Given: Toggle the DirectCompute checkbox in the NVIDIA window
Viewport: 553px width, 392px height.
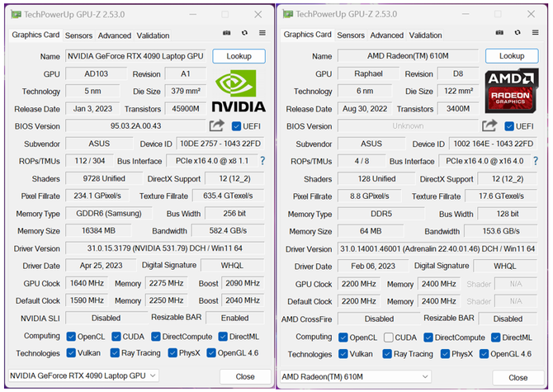Looking at the screenshot, I should [x=155, y=337].
